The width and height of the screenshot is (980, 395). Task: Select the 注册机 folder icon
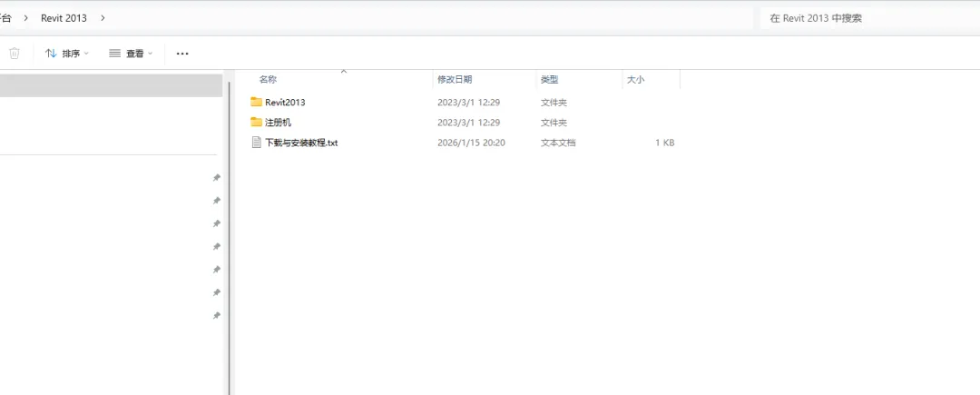point(256,122)
